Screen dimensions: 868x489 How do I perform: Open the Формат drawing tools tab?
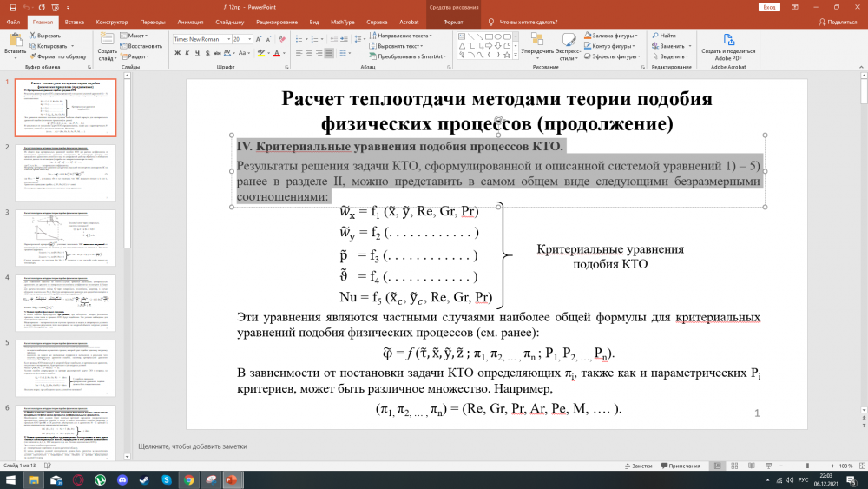pyautogui.click(x=453, y=23)
